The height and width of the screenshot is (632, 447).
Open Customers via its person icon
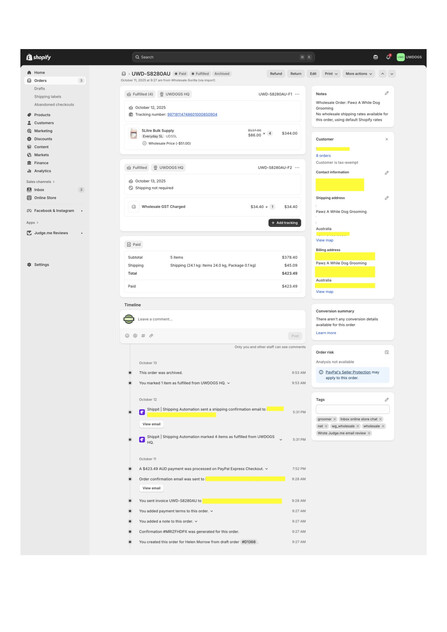coord(29,123)
